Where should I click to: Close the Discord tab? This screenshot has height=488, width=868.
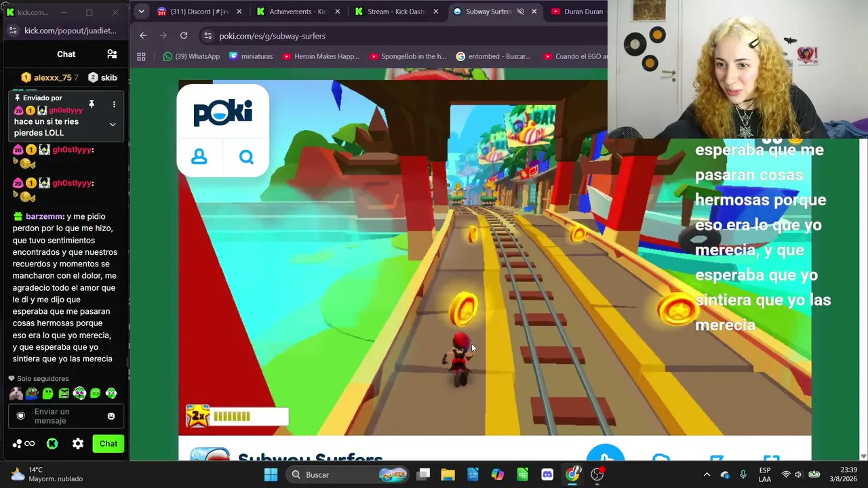click(x=239, y=12)
